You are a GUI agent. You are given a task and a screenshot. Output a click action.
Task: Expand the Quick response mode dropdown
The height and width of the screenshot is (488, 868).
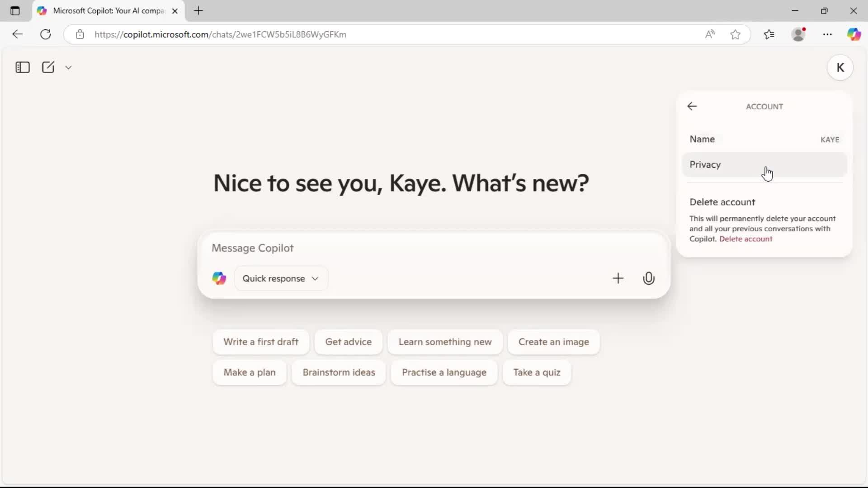281,278
